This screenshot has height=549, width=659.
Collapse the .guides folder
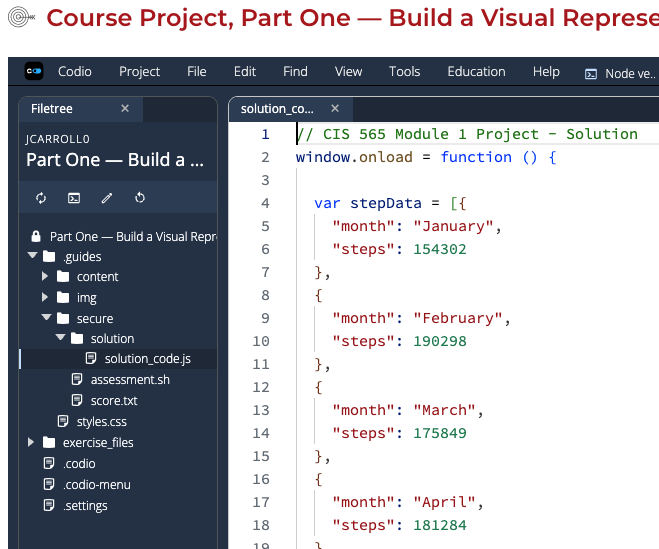(x=33, y=256)
